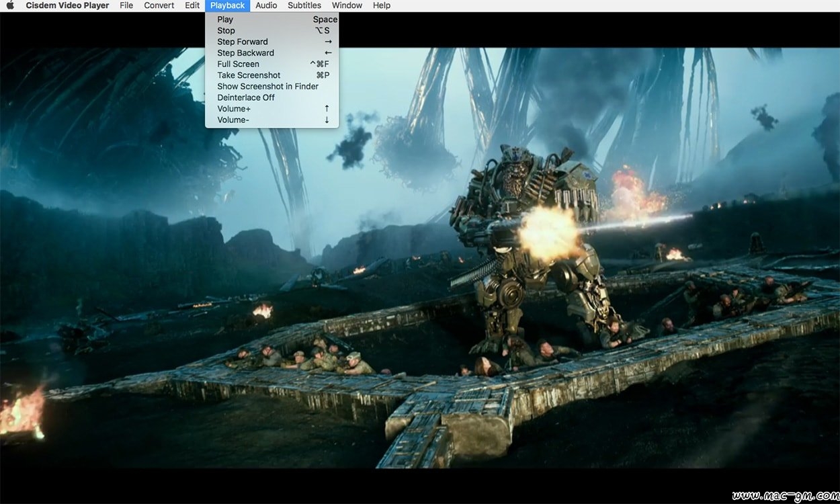Open the Apple menu
840x504 pixels.
(x=10, y=5)
